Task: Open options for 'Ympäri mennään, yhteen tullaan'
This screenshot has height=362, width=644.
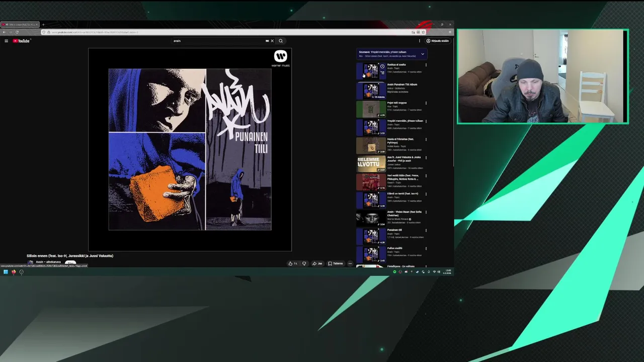Action: point(426,121)
